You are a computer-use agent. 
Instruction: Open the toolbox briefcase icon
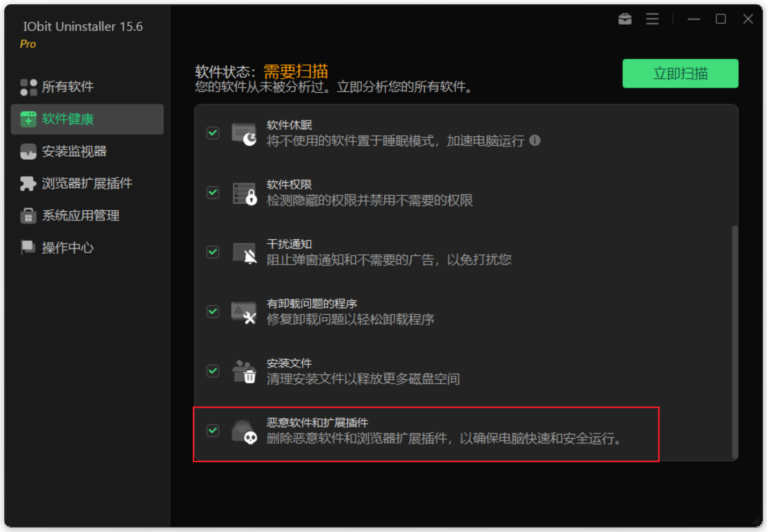pyautogui.click(x=625, y=19)
